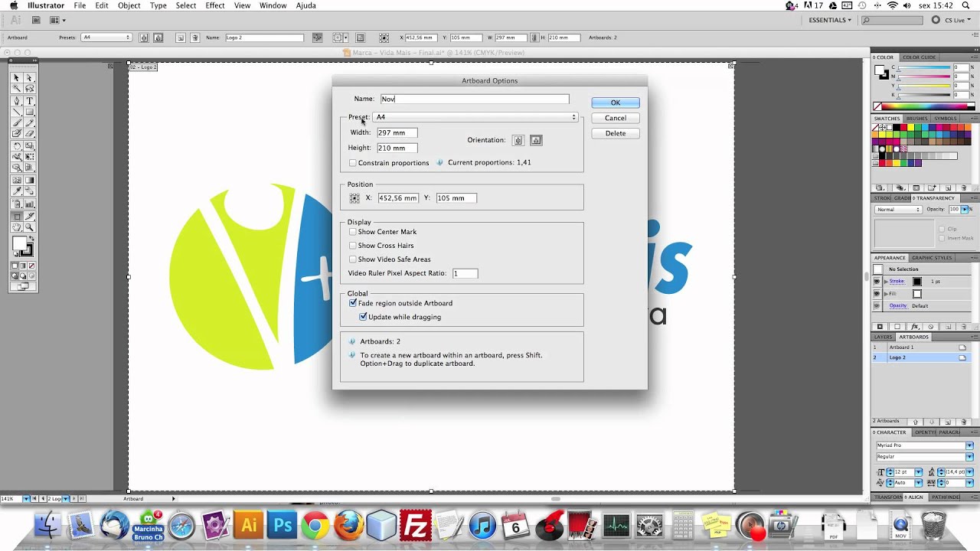The height and width of the screenshot is (551, 980).
Task: Open Essentials workspace dropdown
Action: click(x=830, y=20)
